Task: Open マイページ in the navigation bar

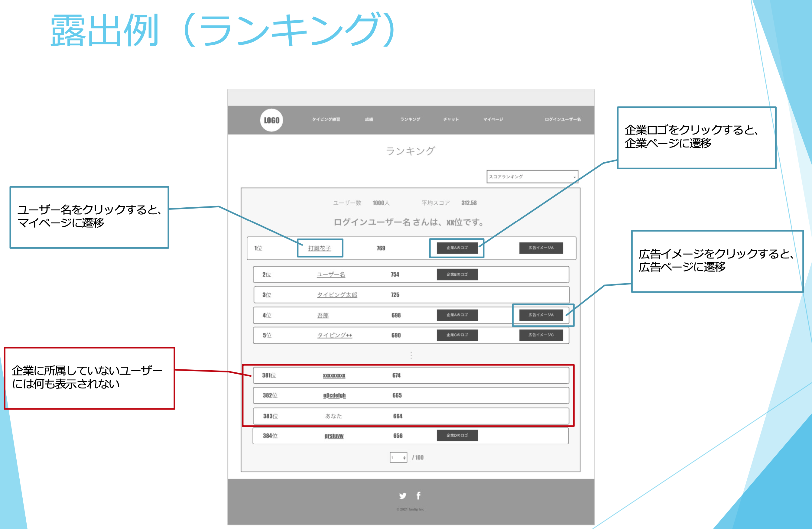Action: (x=493, y=119)
